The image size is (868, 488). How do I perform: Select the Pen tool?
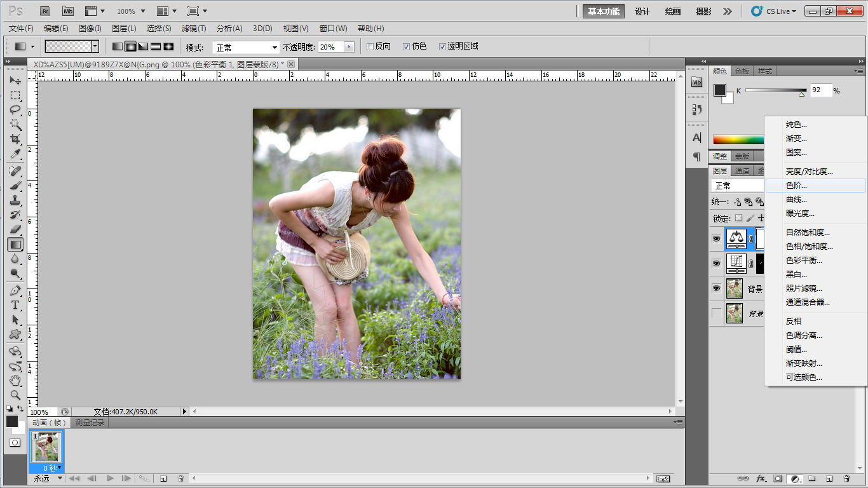click(x=15, y=290)
